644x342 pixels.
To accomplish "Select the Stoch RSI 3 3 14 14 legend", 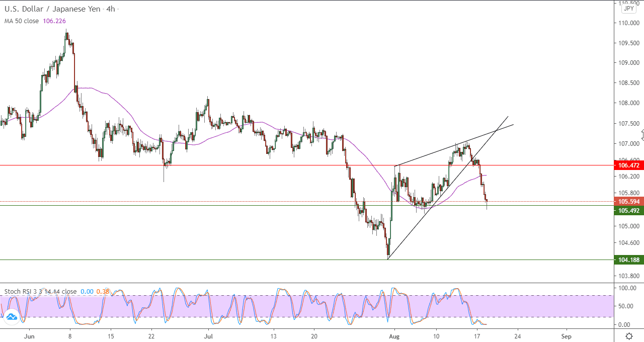I will pos(40,291).
